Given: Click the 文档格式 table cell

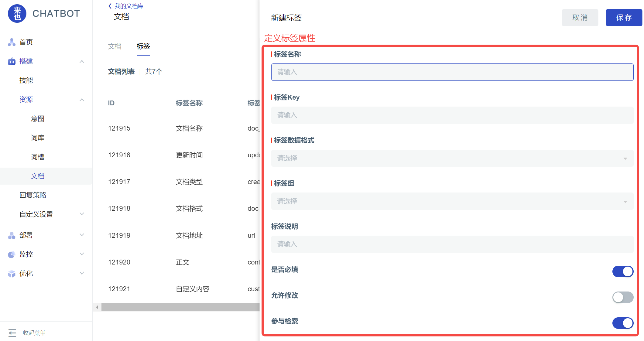Looking at the screenshot, I should click(x=189, y=209).
